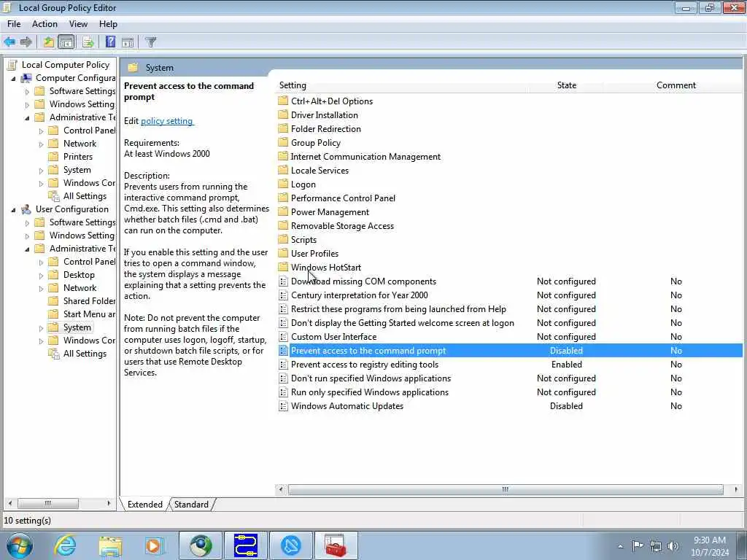Image resolution: width=747 pixels, height=560 pixels.
Task: Click the Up one level folder icon
Action: tap(49, 42)
